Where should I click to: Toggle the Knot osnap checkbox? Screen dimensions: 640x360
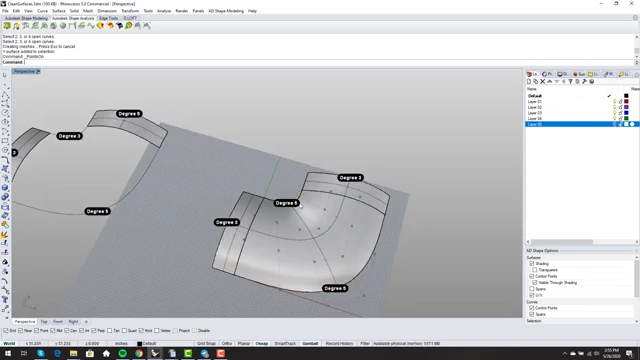pos(141,331)
